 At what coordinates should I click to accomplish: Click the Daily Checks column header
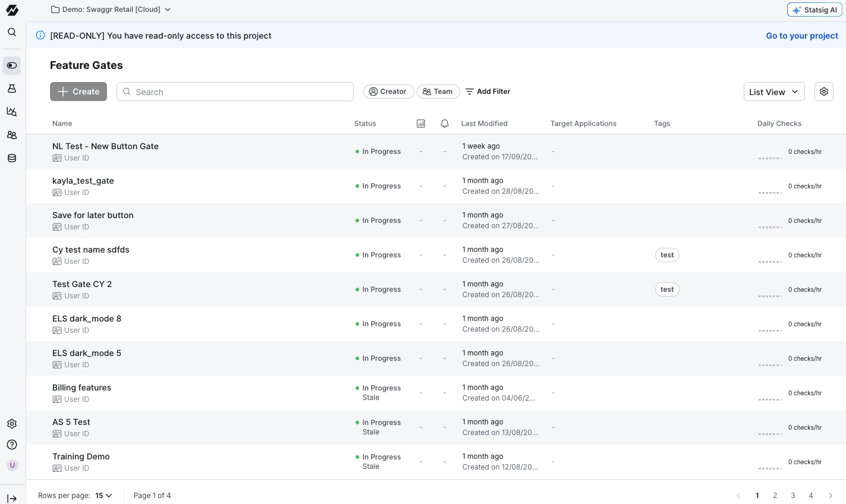pos(779,124)
